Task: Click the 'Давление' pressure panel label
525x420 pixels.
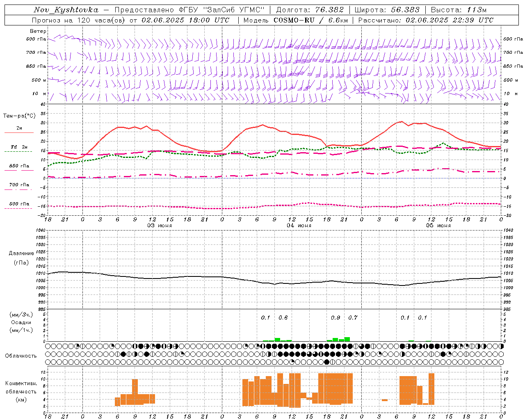Action: point(21,253)
